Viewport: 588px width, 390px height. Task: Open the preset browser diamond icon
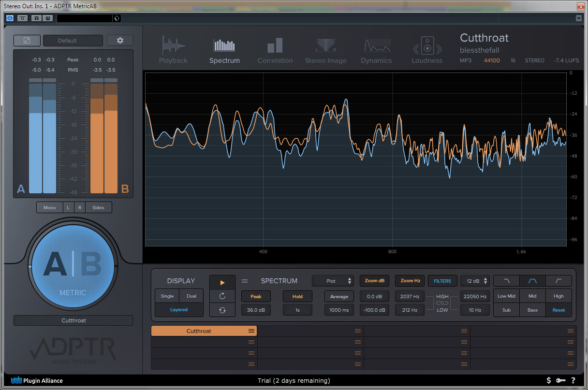tap(116, 18)
